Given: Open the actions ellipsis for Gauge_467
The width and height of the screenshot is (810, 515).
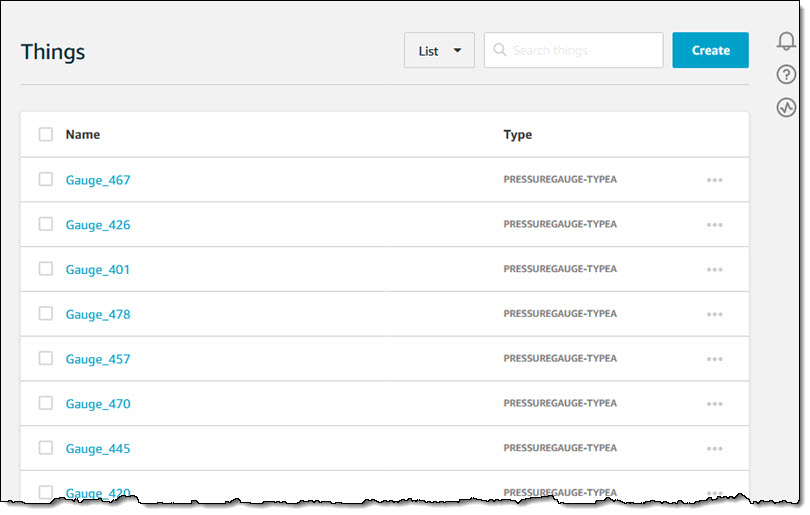Looking at the screenshot, I should (x=714, y=181).
